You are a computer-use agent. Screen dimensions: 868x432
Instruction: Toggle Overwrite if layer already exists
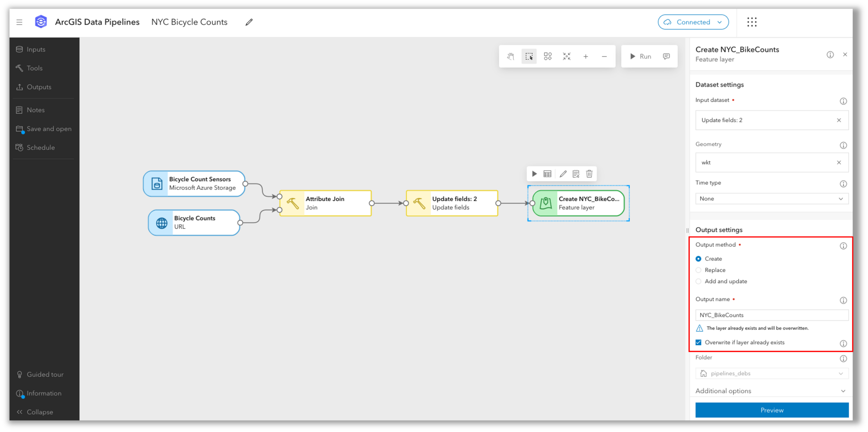point(698,342)
